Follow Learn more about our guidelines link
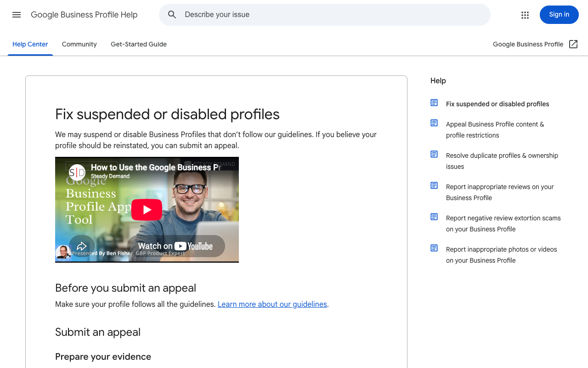The width and height of the screenshot is (588, 368). coord(272,304)
